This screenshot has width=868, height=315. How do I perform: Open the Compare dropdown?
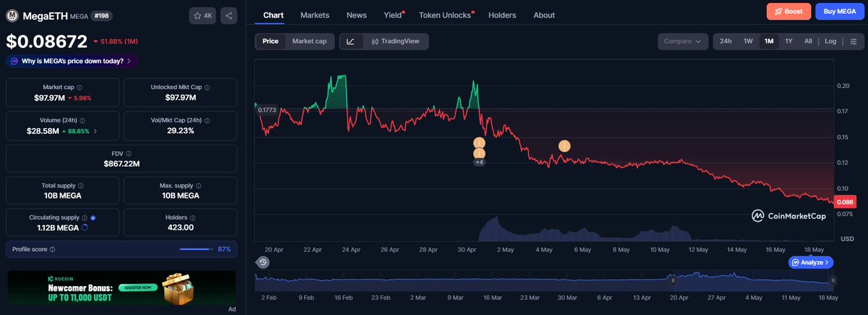click(683, 41)
